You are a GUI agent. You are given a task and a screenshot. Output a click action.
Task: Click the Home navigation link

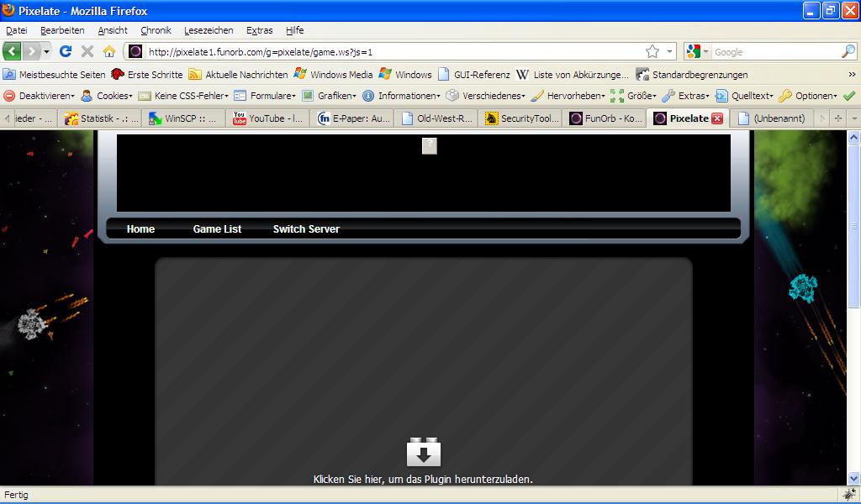(140, 229)
